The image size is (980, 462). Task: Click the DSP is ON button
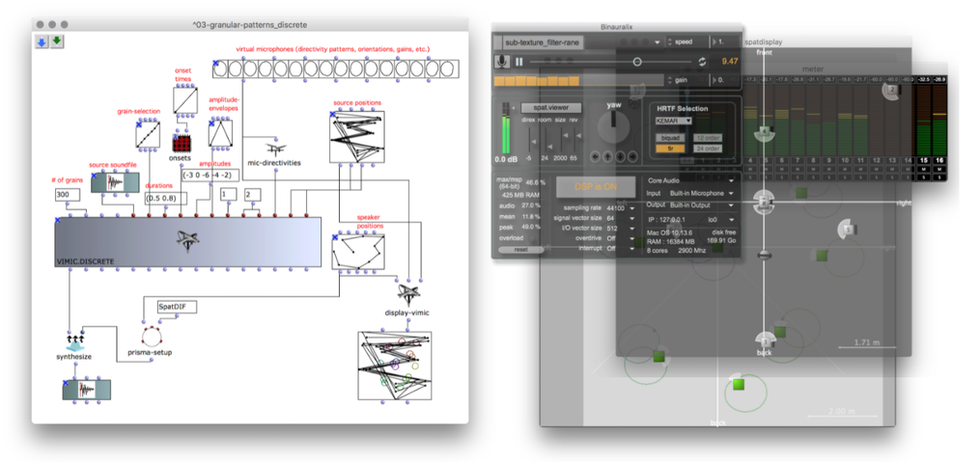click(x=596, y=187)
